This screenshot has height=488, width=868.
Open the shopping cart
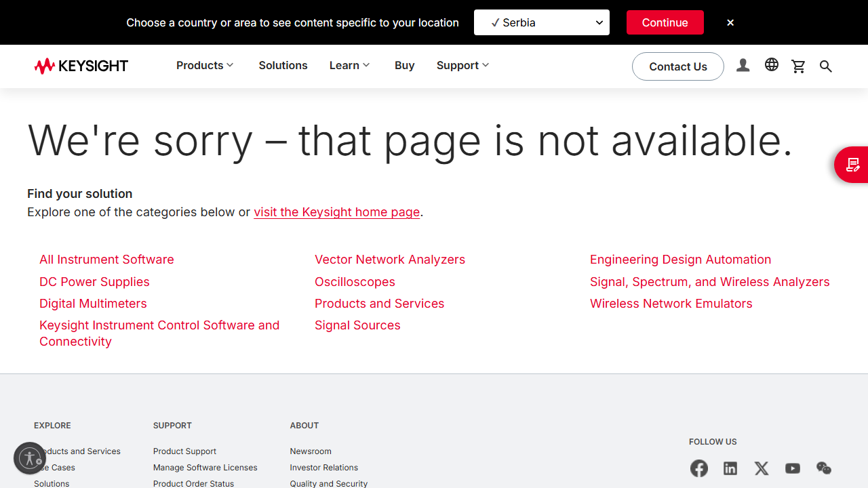click(799, 66)
